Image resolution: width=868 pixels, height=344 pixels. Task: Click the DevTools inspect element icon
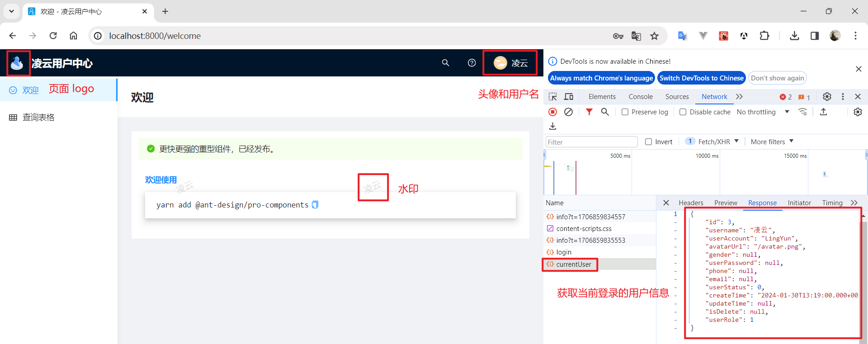pos(552,97)
